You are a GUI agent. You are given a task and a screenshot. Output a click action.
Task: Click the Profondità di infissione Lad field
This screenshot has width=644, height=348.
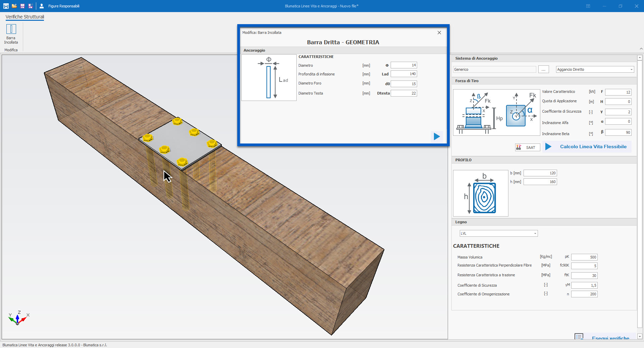[x=403, y=74]
